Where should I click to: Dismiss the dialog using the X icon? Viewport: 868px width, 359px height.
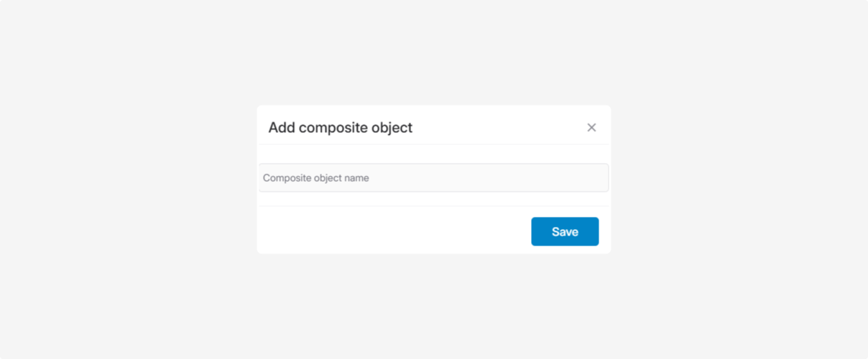(591, 128)
